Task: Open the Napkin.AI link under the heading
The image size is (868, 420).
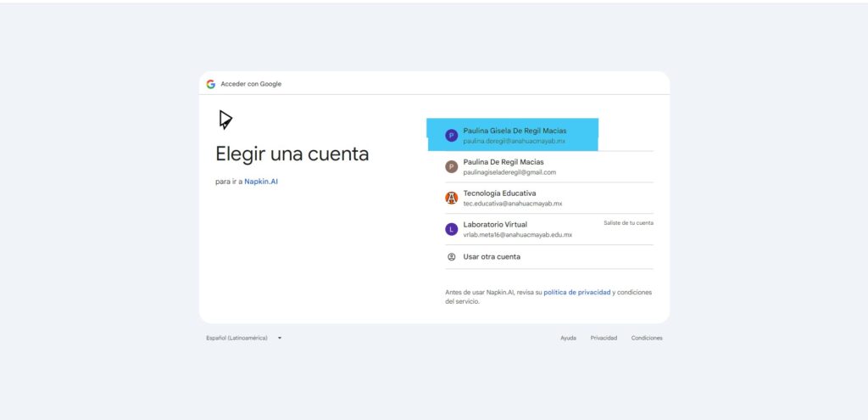Action: point(261,182)
